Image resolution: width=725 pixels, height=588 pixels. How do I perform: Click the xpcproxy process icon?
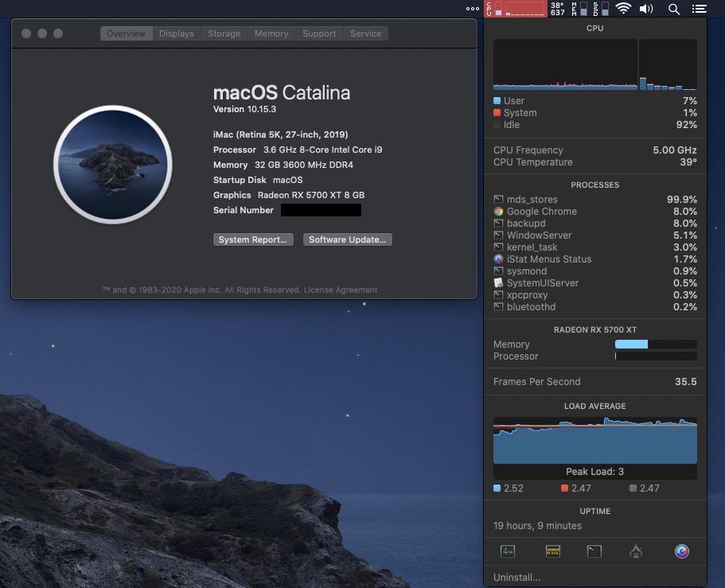(498, 295)
